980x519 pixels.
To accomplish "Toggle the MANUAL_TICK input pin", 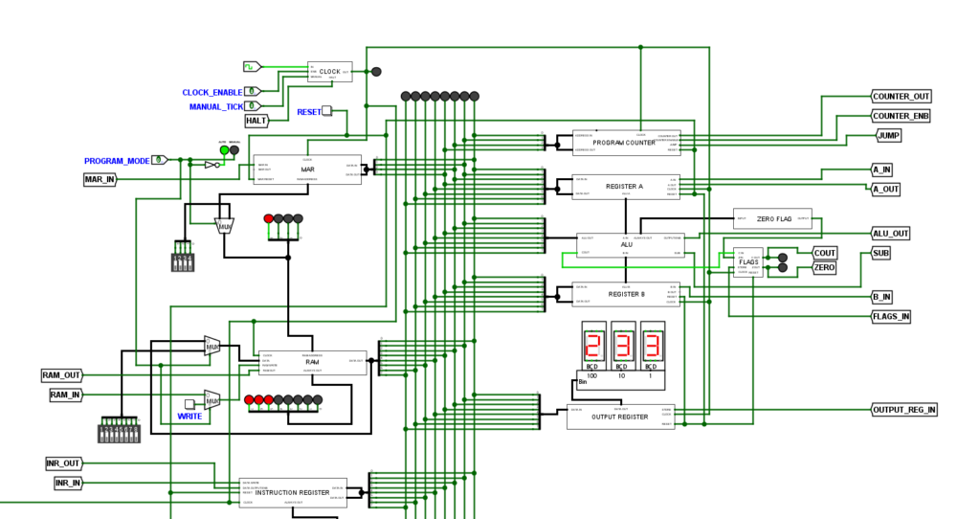I will pyautogui.click(x=253, y=106).
